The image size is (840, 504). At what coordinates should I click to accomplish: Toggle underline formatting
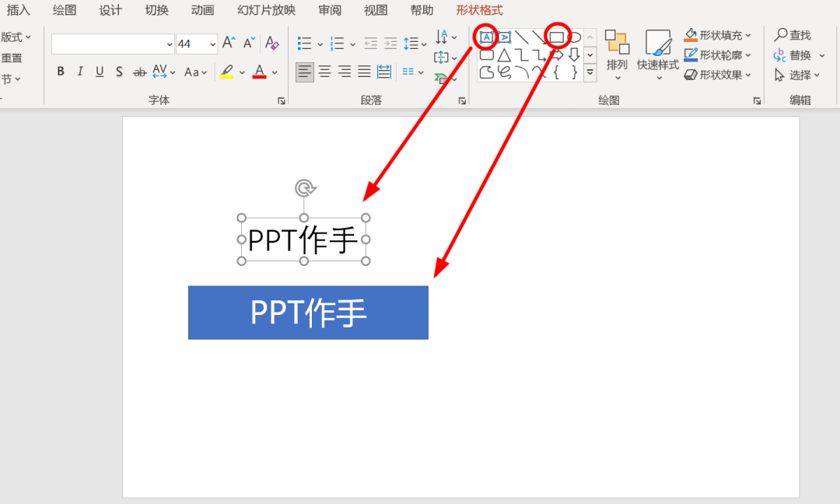100,72
